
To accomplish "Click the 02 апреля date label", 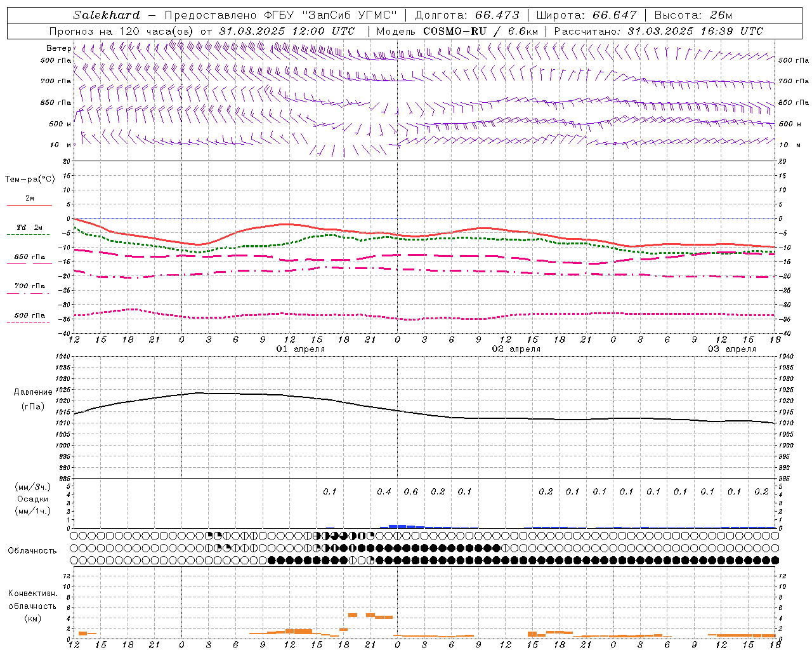I will click(516, 349).
